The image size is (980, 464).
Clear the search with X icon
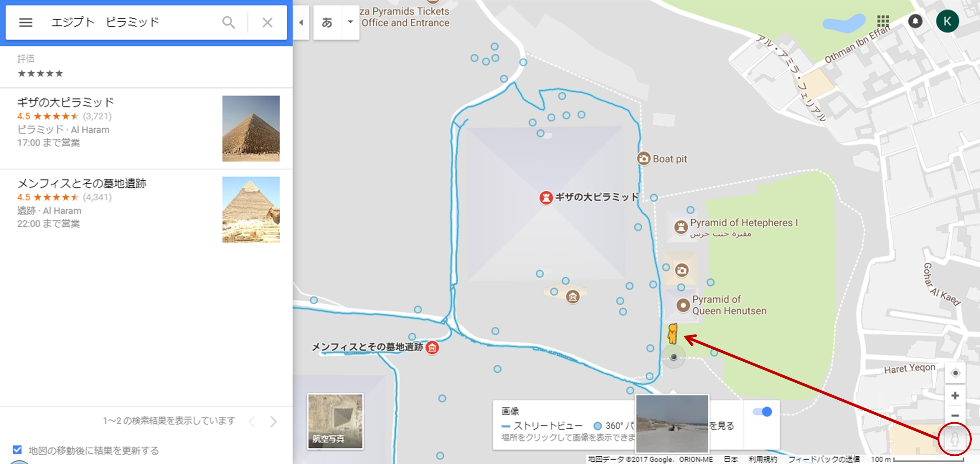pos(268,22)
